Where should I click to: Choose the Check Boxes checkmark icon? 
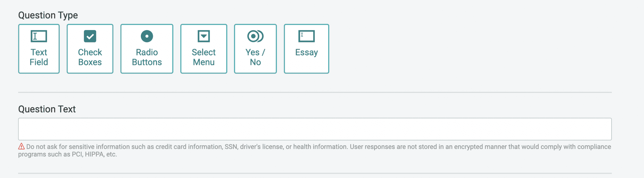coord(90,36)
